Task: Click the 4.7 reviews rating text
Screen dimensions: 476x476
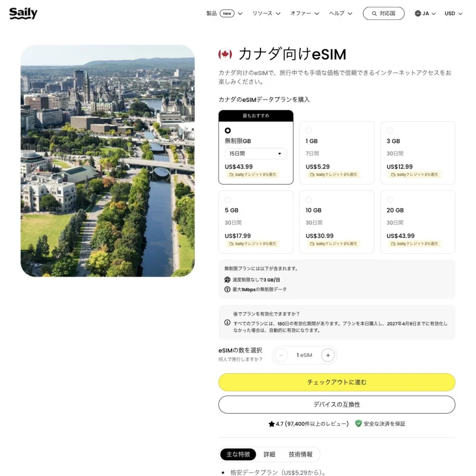Action: pyautogui.click(x=312, y=424)
